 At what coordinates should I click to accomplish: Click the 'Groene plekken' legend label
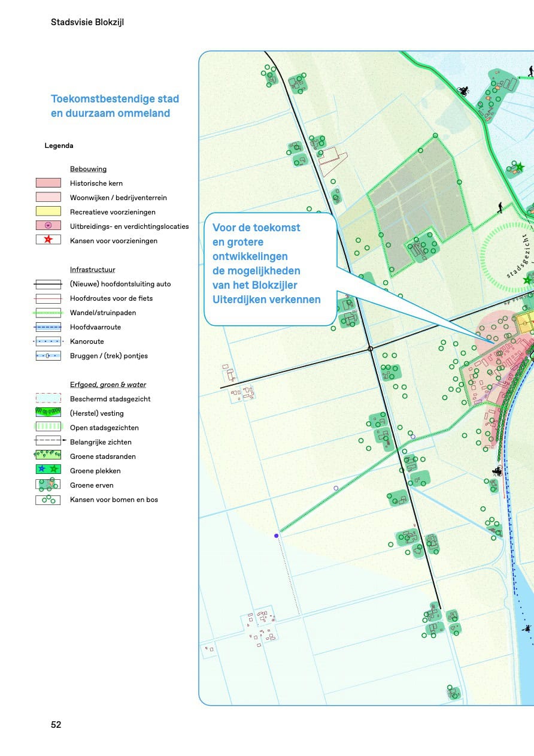[95, 471]
